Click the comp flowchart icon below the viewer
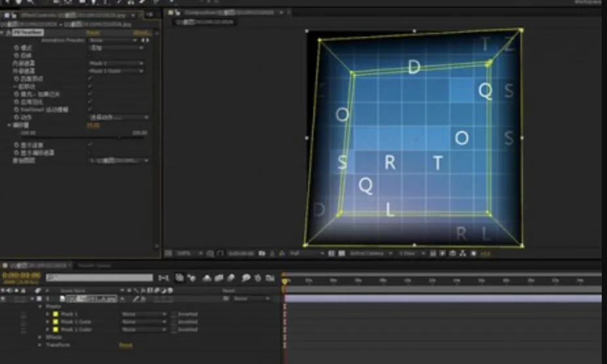Image resolution: width=607 pixels, height=364 pixels. pos(463,253)
